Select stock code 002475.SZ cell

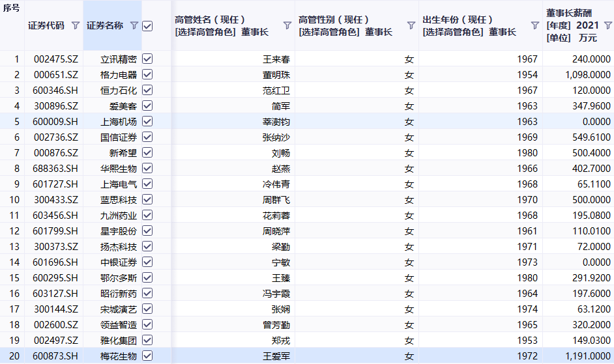(55, 59)
